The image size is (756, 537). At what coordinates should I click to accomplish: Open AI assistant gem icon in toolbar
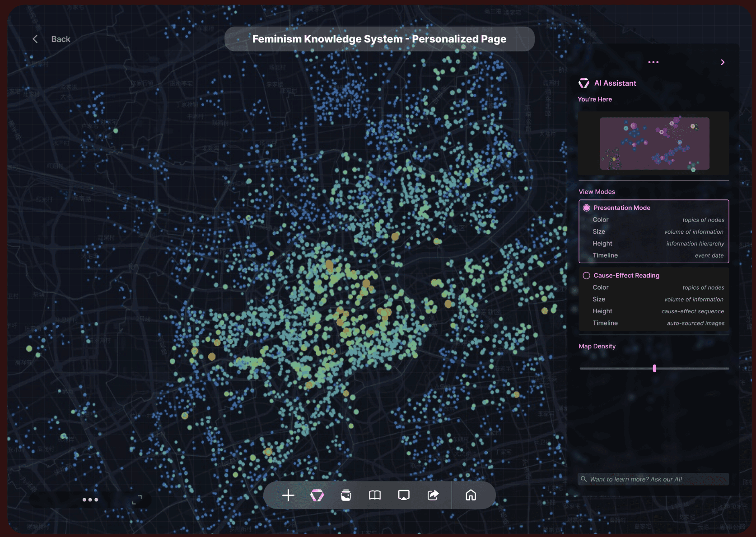point(317,495)
